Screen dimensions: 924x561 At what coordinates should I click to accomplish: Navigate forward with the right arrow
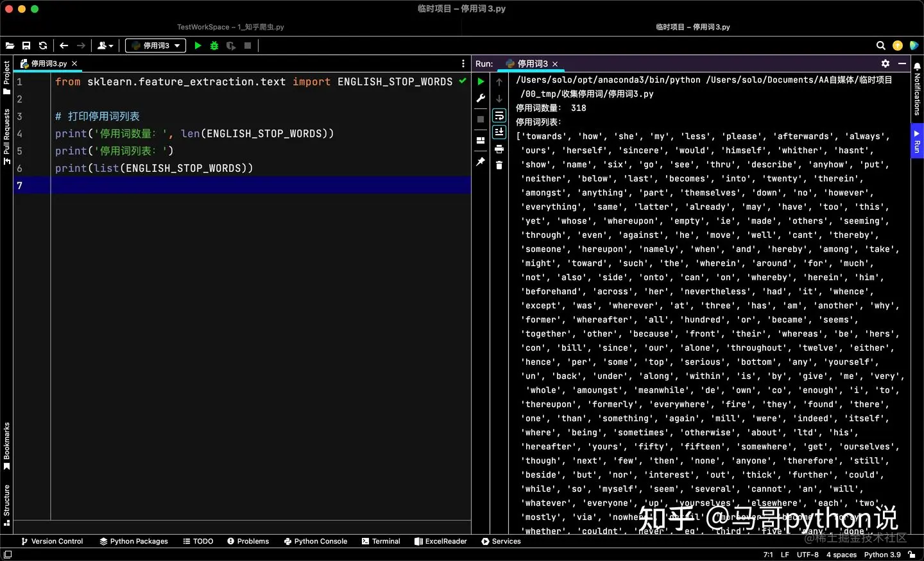click(81, 46)
